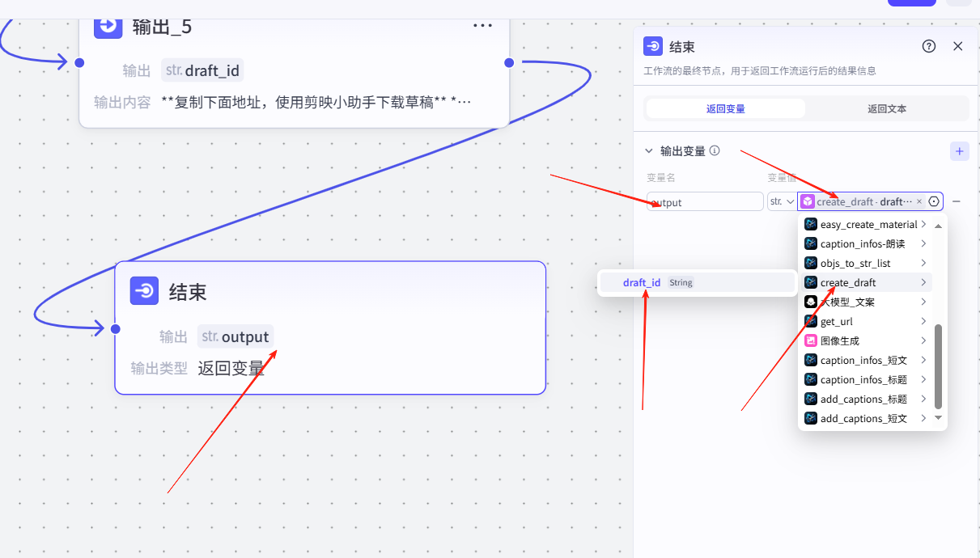Switch to the 返回文本 mode
This screenshot has height=558, width=980.
coord(887,108)
